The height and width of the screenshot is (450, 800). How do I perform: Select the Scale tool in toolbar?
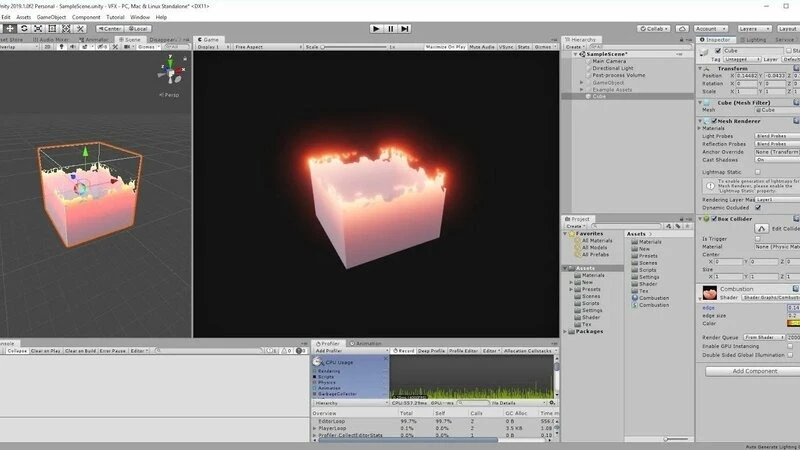pos(39,28)
